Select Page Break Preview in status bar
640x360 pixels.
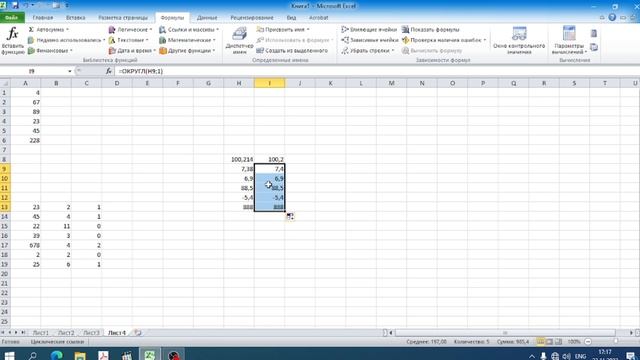point(558,342)
